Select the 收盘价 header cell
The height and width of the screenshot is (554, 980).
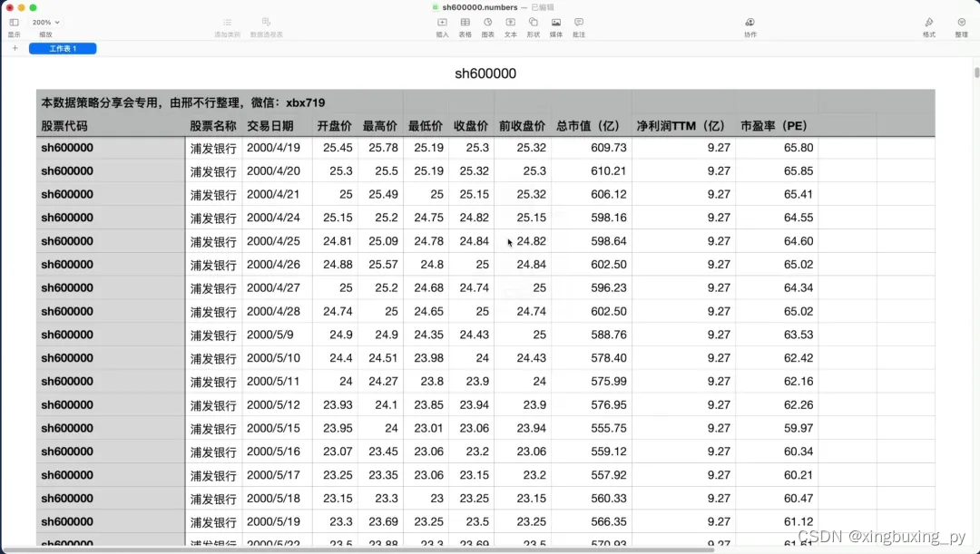pyautogui.click(x=471, y=125)
